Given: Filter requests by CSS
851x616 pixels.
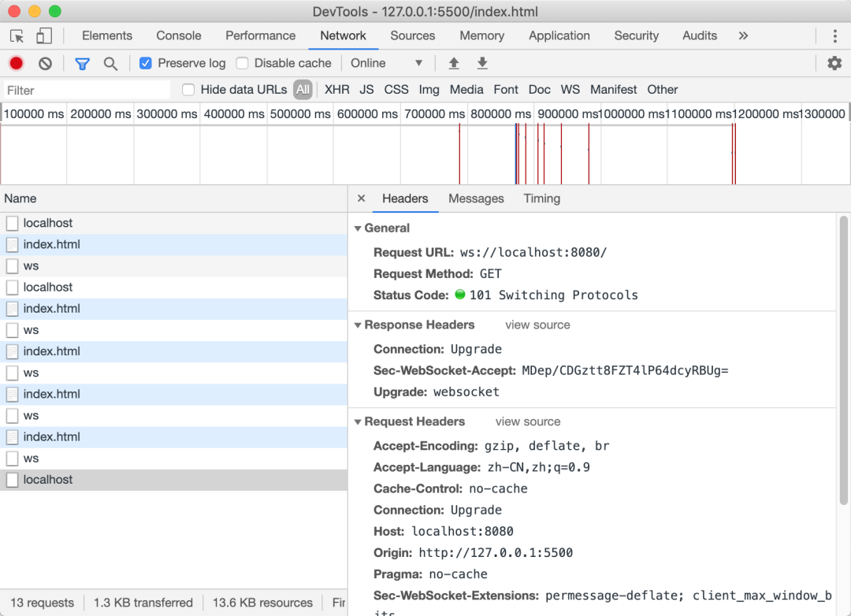Looking at the screenshot, I should tap(396, 90).
